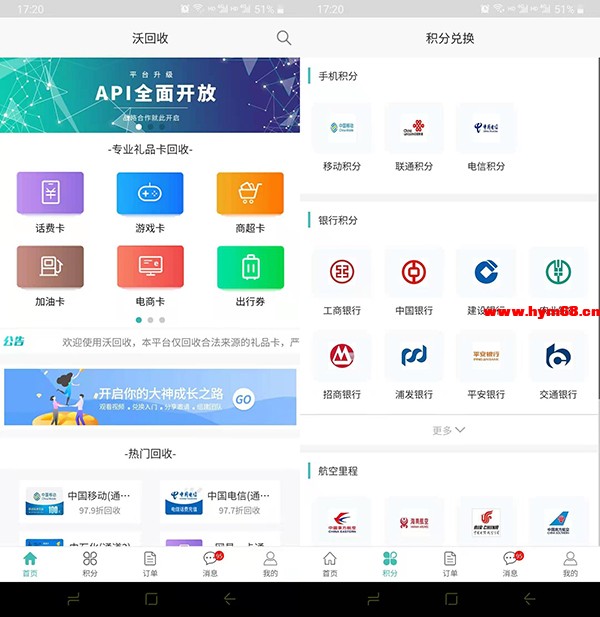Open 消息 tab in left screen
This screenshot has width=600, height=617.
tap(210, 564)
